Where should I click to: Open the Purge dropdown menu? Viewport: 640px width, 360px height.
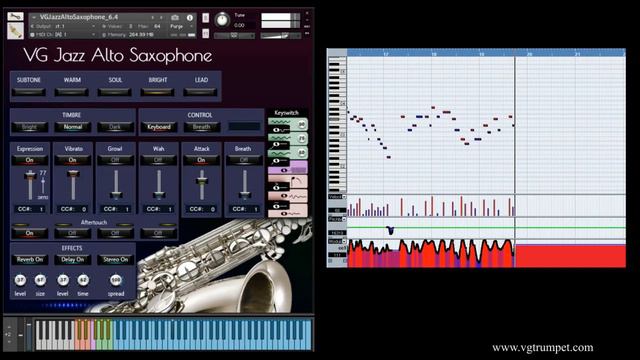(x=181, y=26)
